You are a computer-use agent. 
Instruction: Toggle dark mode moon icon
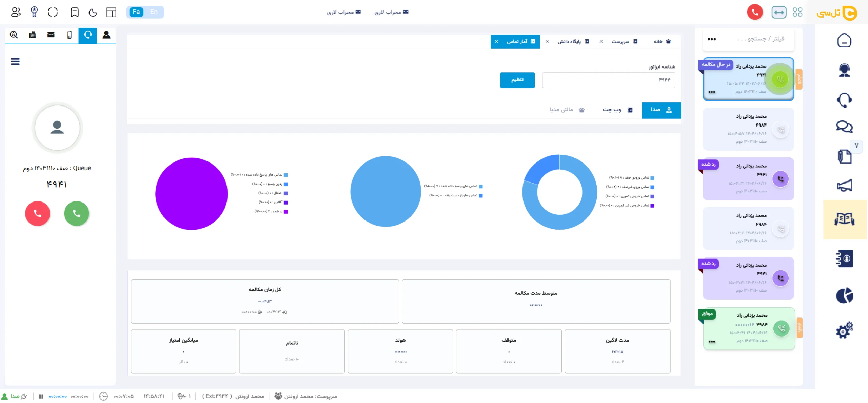(x=93, y=13)
